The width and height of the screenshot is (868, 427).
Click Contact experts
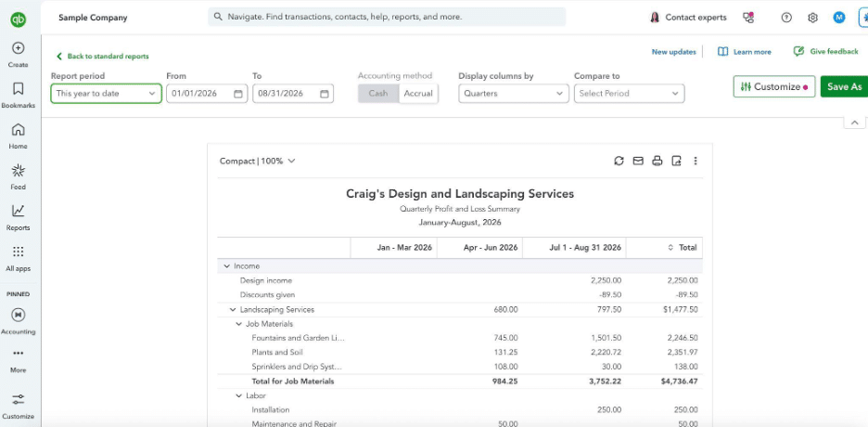(688, 17)
